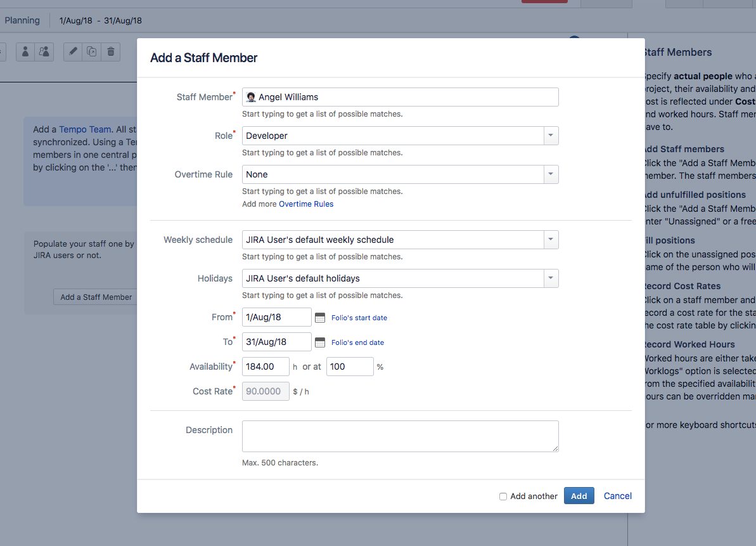This screenshot has width=756, height=546.
Task: Click the Folio's end date link
Action: coord(357,342)
